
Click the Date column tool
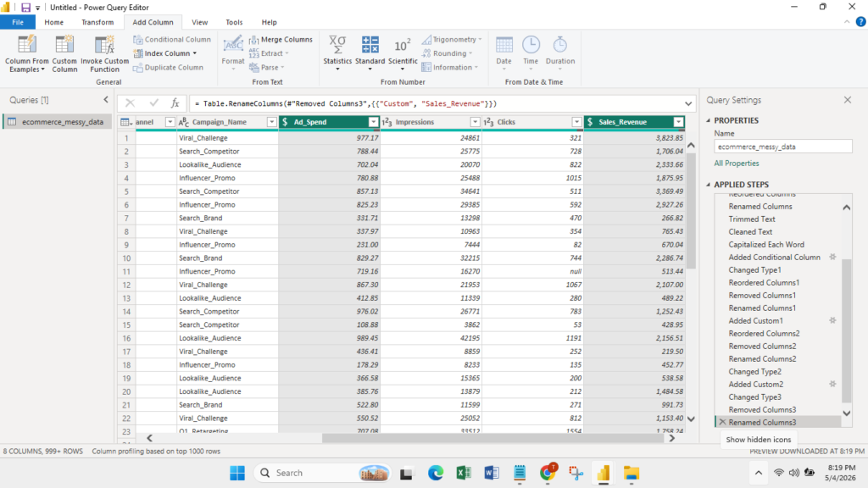pyautogui.click(x=504, y=53)
